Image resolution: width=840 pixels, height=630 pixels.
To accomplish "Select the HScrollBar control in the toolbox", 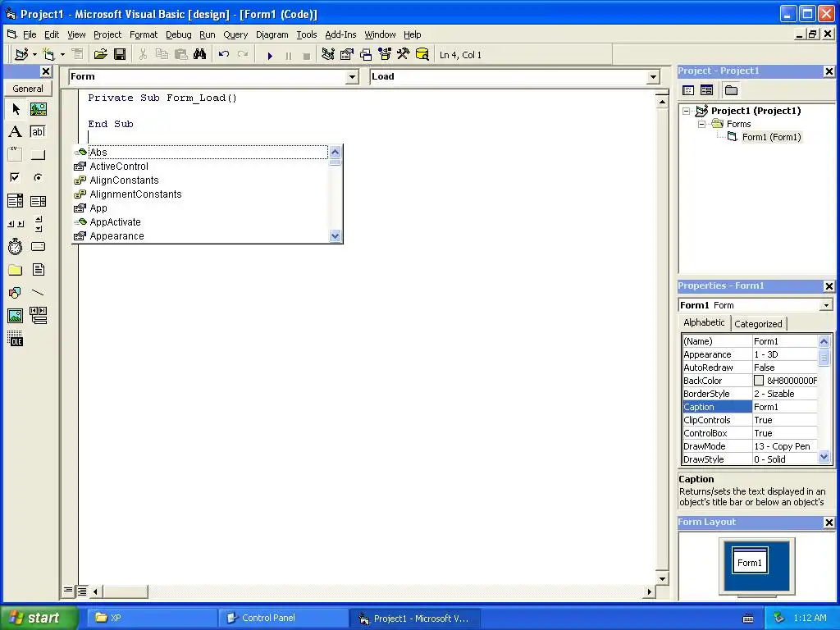I will click(x=16, y=223).
